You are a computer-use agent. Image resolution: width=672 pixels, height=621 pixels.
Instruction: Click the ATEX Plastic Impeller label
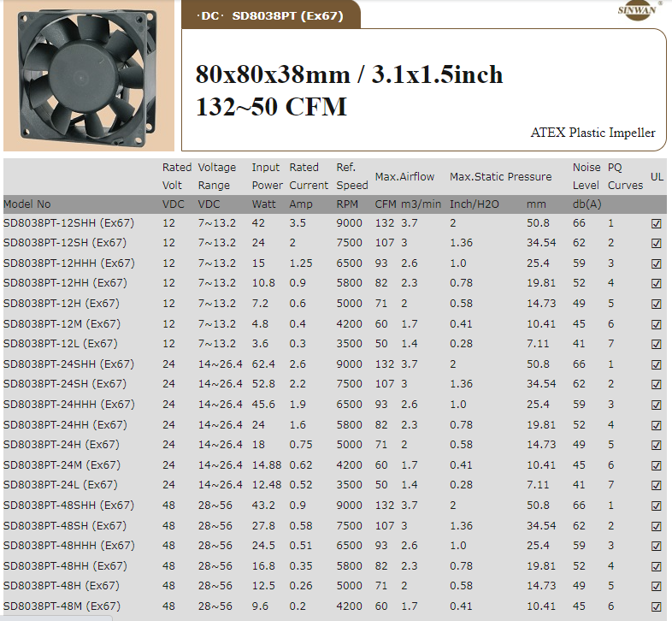click(592, 133)
